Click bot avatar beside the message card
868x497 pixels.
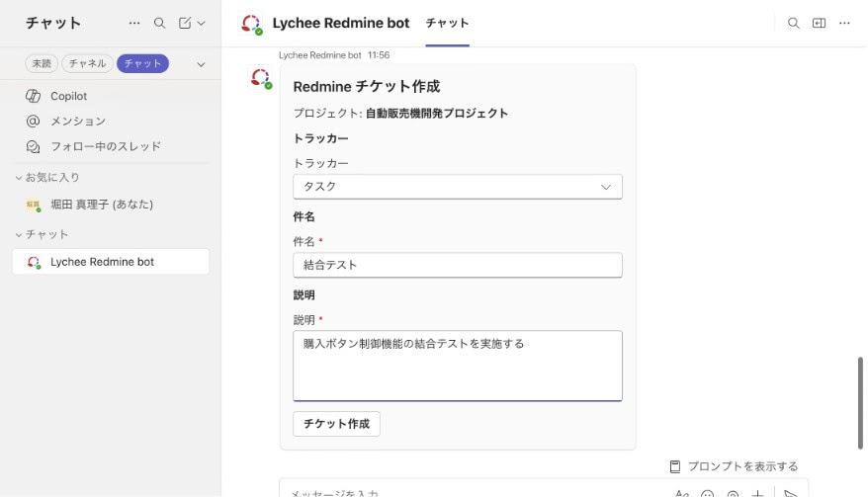click(261, 77)
